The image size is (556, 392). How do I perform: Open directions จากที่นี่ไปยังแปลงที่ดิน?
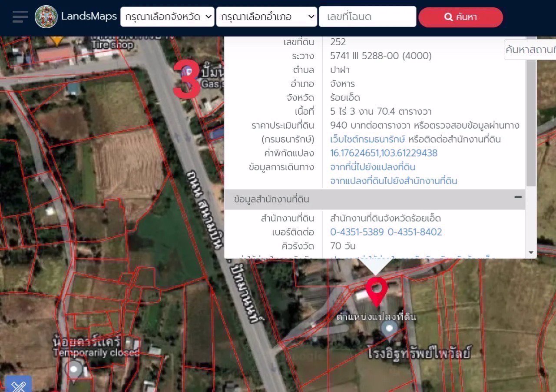[373, 167]
